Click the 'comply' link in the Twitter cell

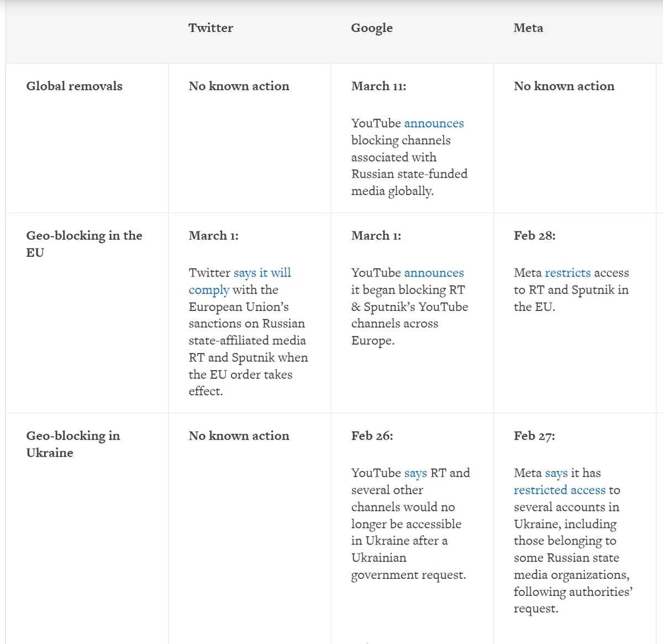pos(209,290)
